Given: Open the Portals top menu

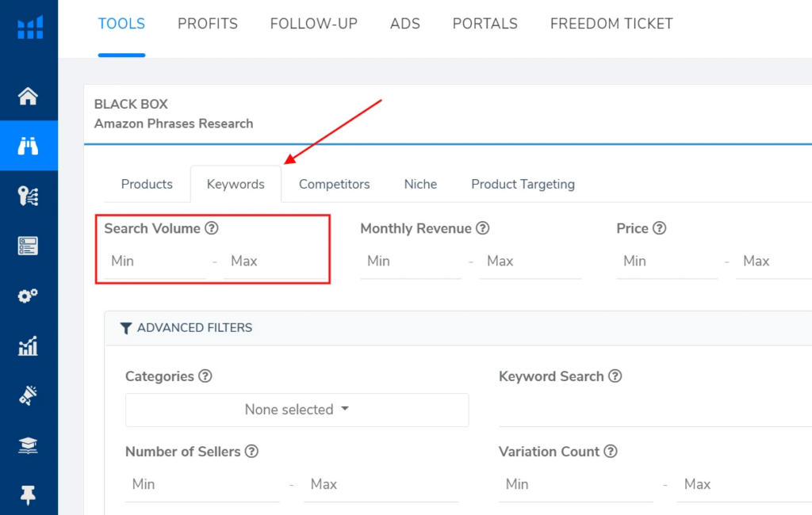Looking at the screenshot, I should coord(485,24).
